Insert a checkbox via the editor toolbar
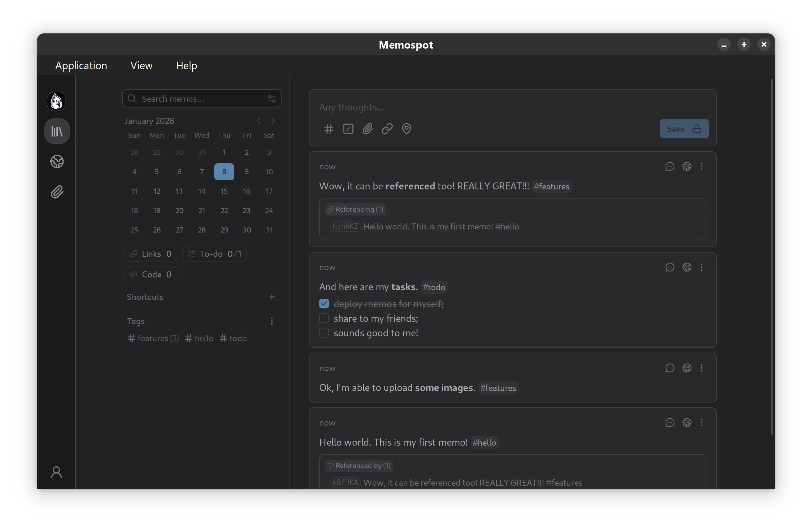This screenshot has width=812, height=530. coord(348,129)
